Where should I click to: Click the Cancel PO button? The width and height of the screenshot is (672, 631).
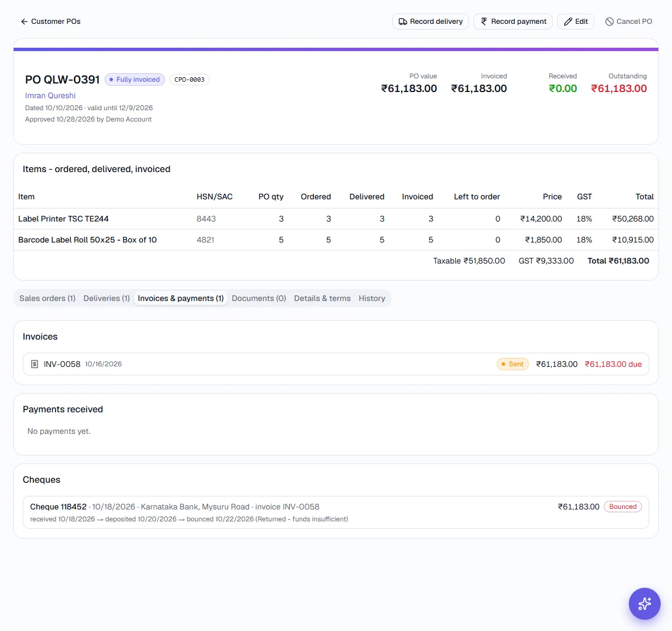click(628, 22)
